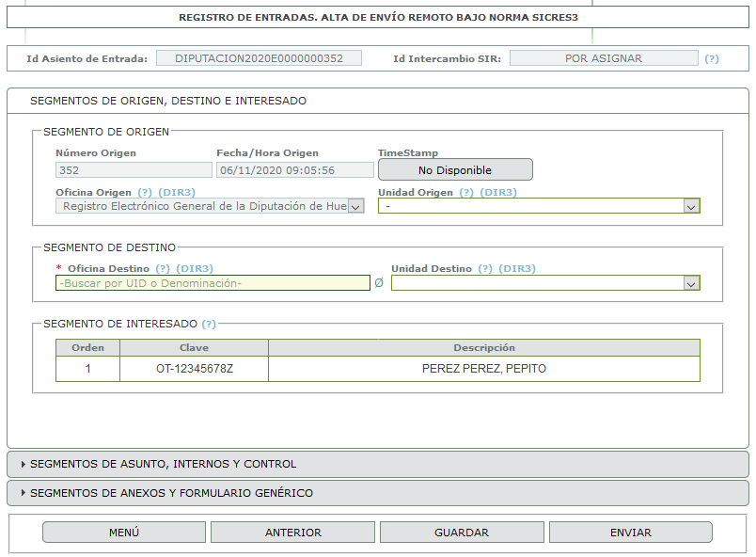Expand Segmentos de Anexos y Formulario Genérico
This screenshot has height=557, width=756.
coord(377,493)
